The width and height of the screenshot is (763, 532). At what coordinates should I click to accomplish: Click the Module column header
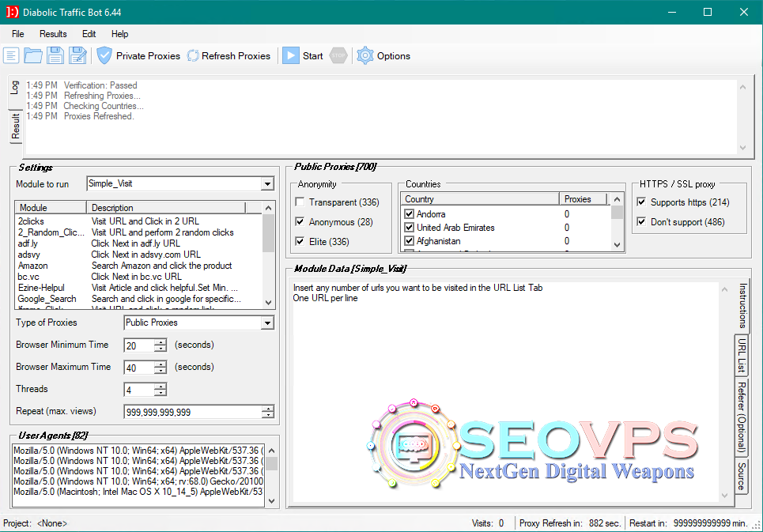point(51,208)
